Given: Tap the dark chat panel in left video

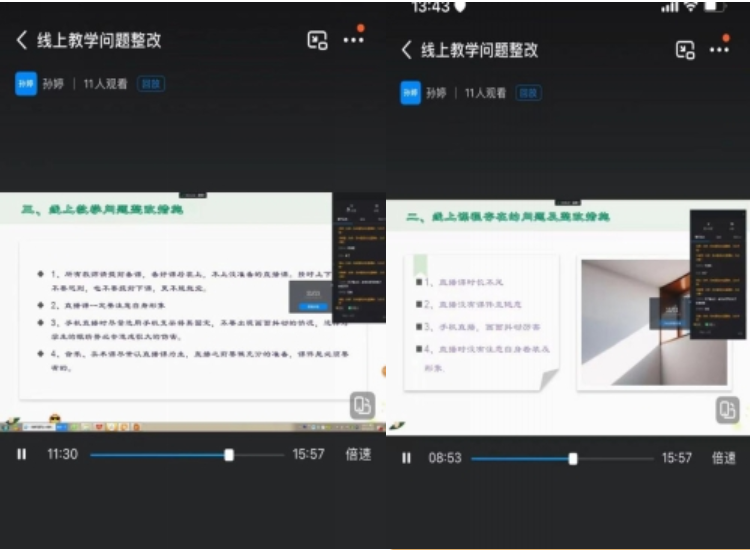Looking at the screenshot, I should pos(359,258).
